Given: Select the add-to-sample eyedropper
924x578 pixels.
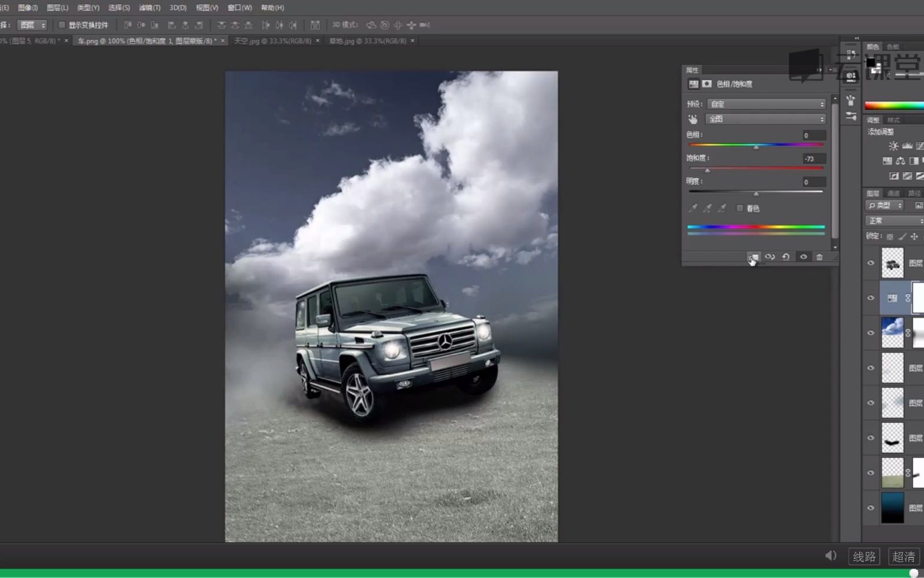Looking at the screenshot, I should 707,208.
